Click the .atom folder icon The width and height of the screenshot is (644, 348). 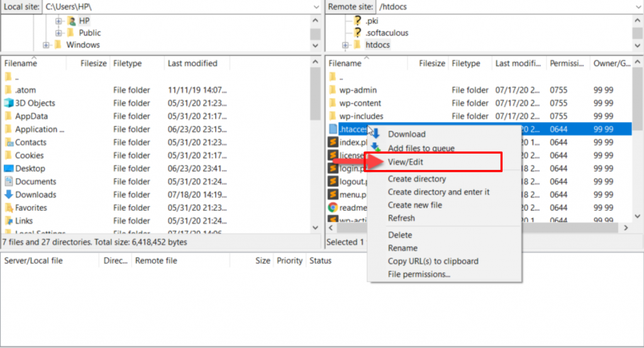8,90
